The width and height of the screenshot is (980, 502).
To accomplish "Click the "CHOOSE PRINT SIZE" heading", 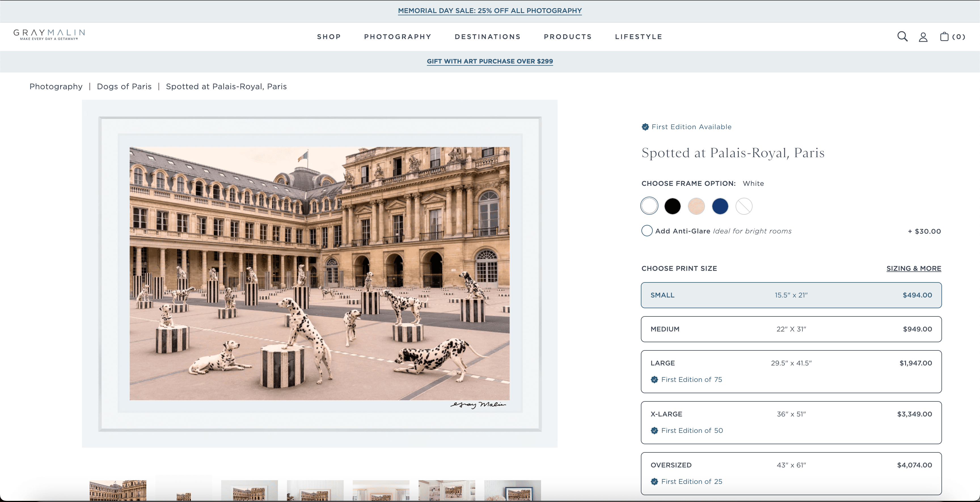I will coord(679,268).
